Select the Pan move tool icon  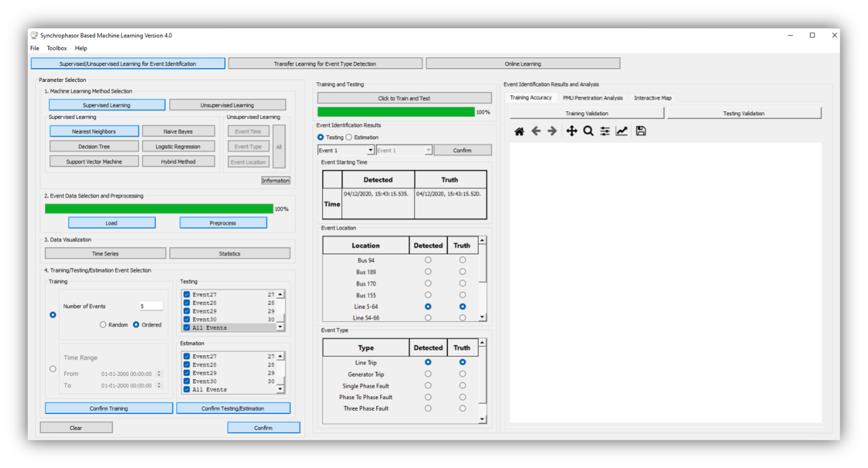click(571, 132)
